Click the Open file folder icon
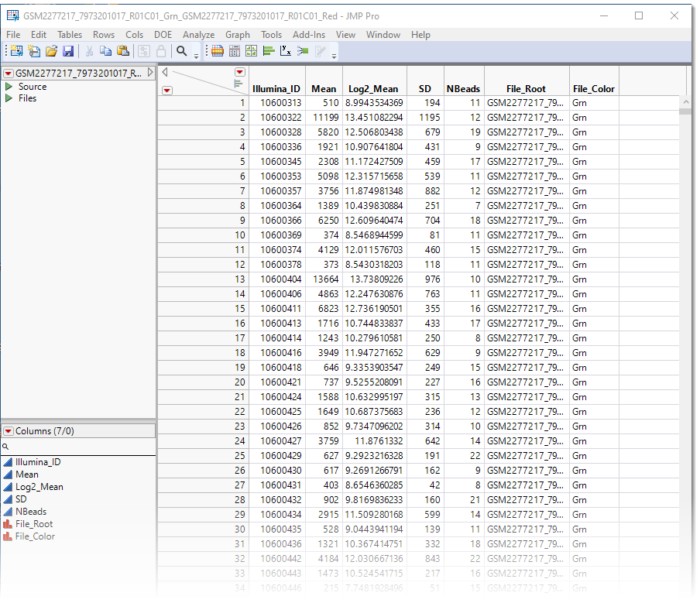700x603 pixels. [51, 51]
